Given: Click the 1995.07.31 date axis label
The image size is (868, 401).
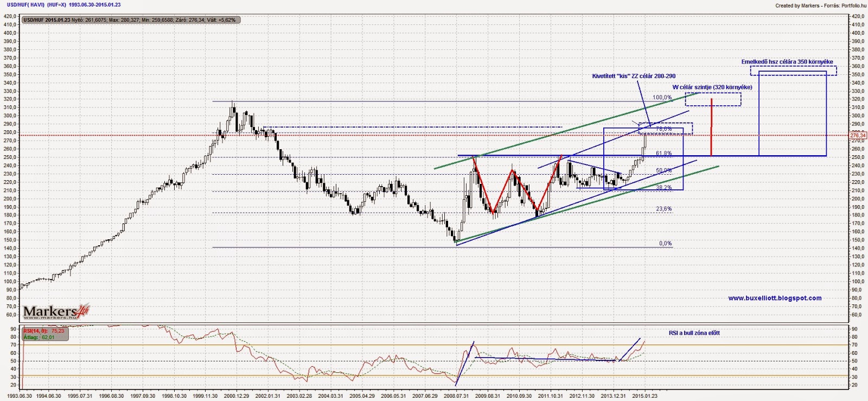Looking at the screenshot, I should pos(79,397).
